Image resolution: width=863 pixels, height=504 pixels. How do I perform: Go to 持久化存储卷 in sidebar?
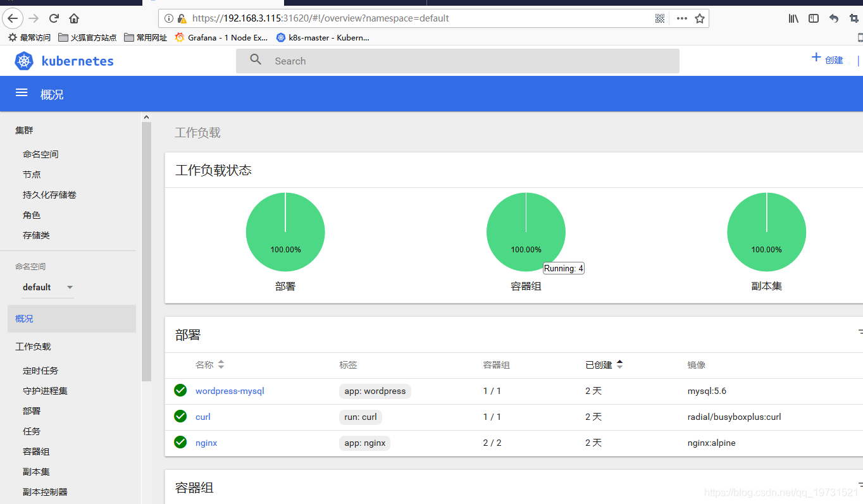click(49, 195)
